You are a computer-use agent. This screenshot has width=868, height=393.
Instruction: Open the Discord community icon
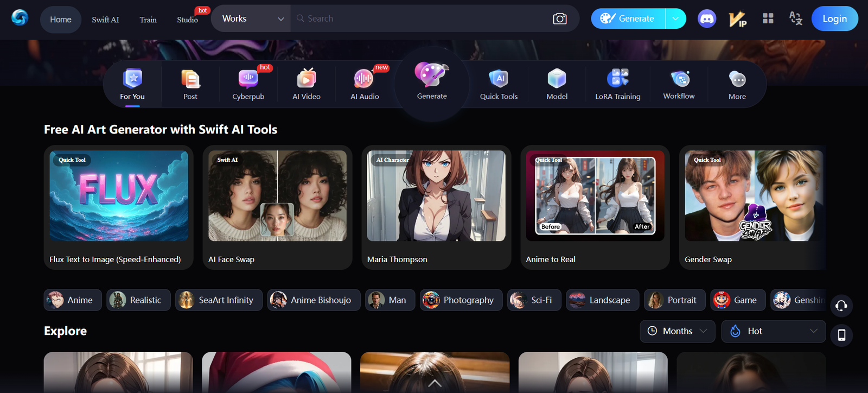706,19
